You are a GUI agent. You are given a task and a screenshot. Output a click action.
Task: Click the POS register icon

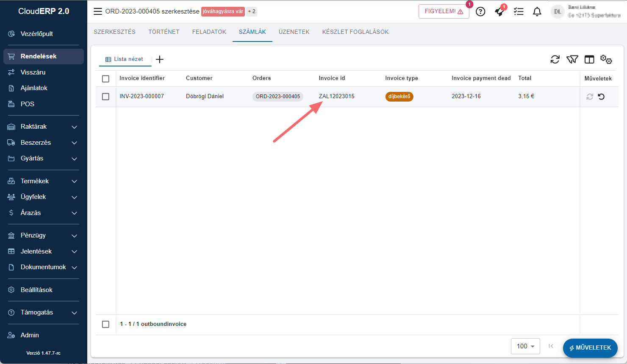[11, 104]
